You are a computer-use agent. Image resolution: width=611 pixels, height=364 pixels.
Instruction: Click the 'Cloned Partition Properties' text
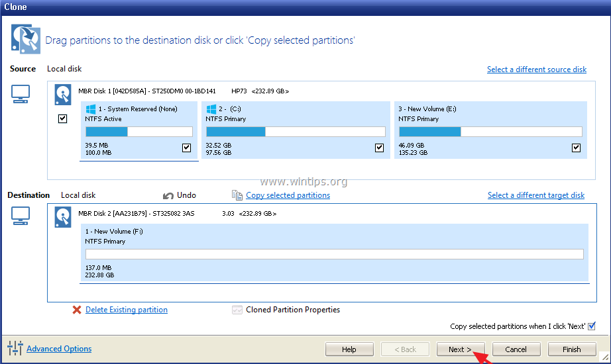[x=293, y=310]
